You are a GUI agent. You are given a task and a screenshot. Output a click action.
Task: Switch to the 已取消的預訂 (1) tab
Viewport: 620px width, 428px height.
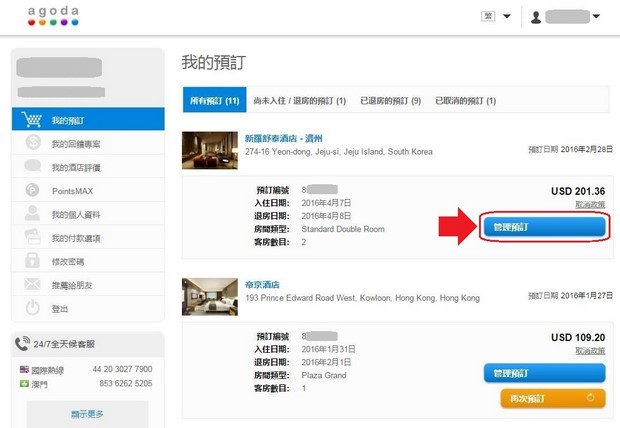coord(465,100)
